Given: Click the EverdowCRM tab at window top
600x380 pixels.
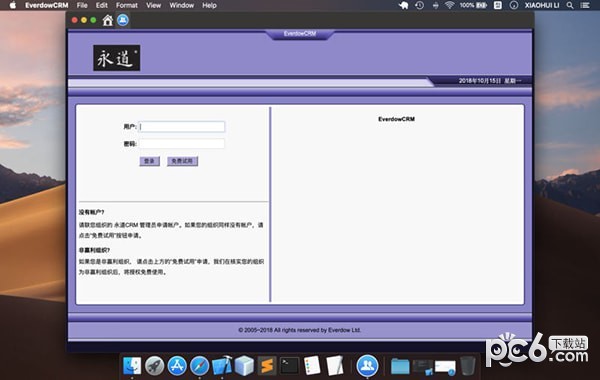Looking at the screenshot, I should (x=300, y=34).
